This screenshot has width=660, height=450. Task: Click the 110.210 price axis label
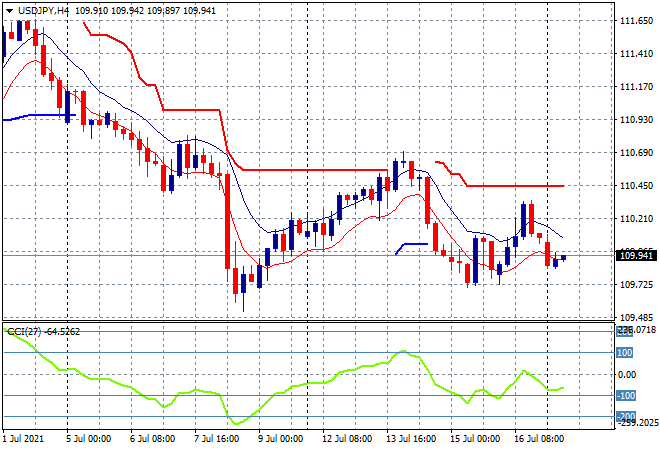(636, 218)
